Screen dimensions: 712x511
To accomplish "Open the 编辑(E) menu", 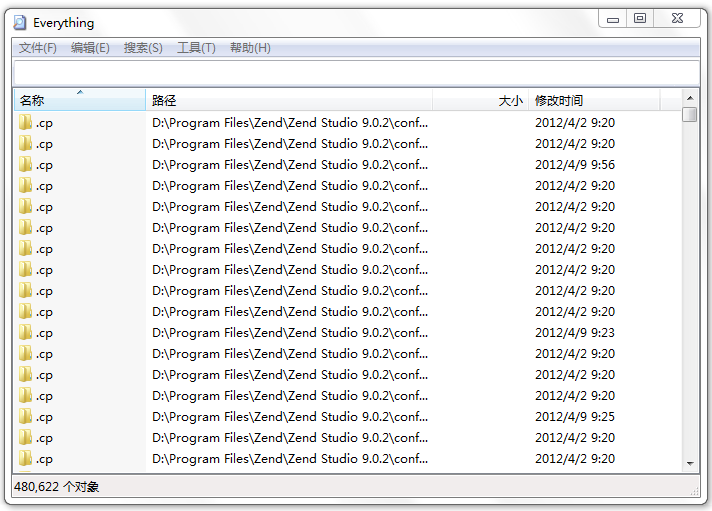I will [90, 48].
